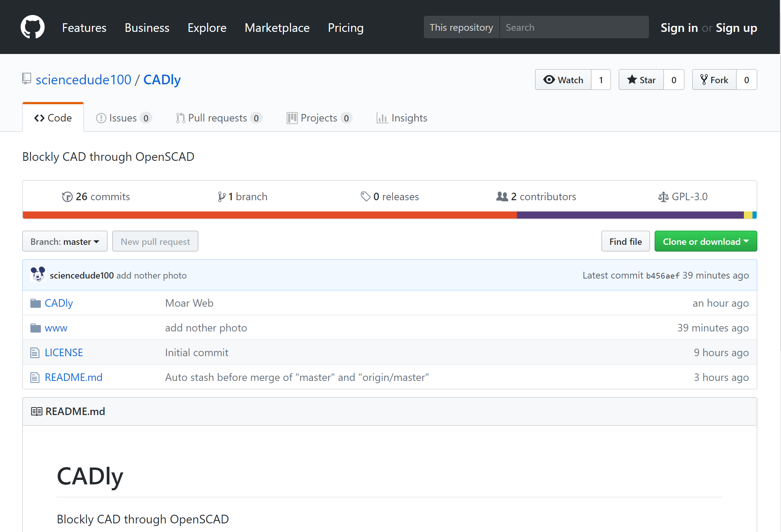Click the contributors people icon
This screenshot has width=781, height=532.
[x=502, y=196]
